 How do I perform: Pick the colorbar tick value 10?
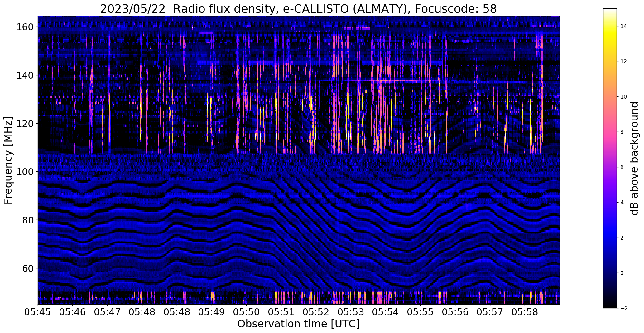tap(624, 97)
